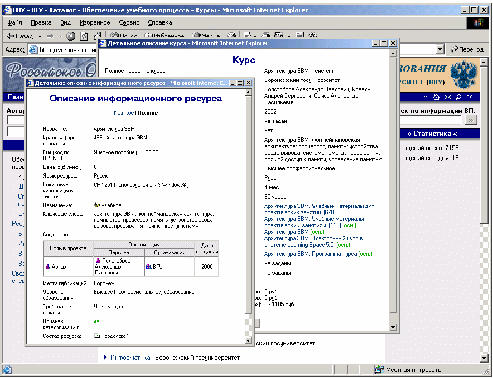Open the Файл menu in main browser
Image resolution: width=493 pixels, height=378 pixels.
point(15,23)
